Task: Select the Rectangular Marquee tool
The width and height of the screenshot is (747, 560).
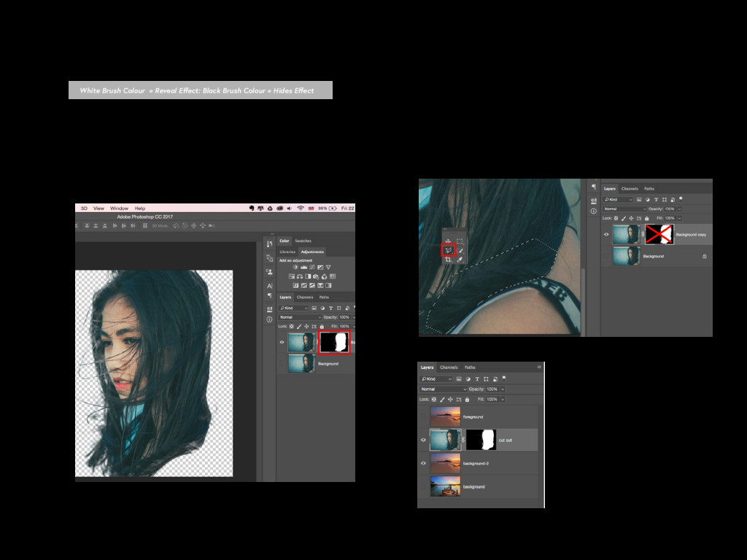Action: [x=460, y=241]
